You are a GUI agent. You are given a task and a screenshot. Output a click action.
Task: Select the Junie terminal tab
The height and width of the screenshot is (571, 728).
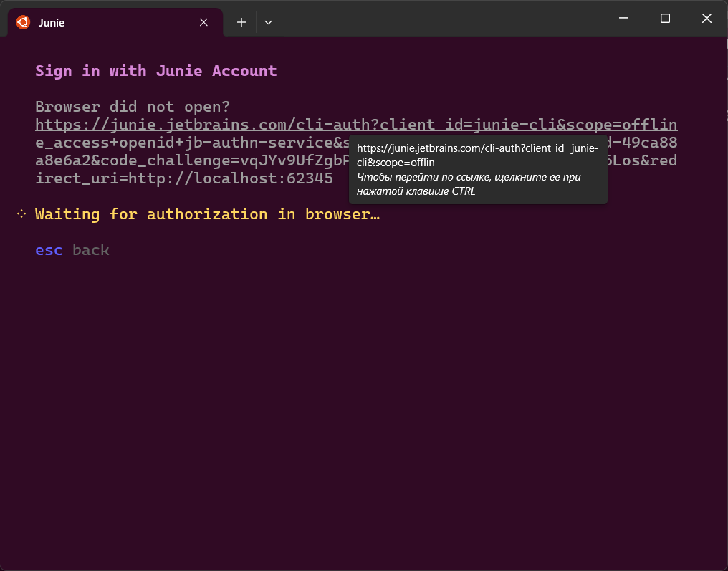click(115, 22)
